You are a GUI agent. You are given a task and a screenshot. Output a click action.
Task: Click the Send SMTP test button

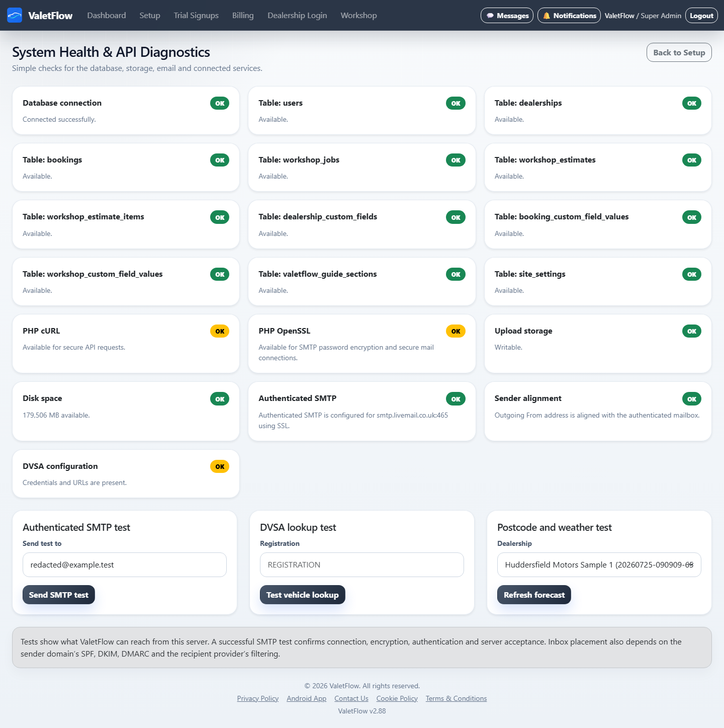(59, 595)
